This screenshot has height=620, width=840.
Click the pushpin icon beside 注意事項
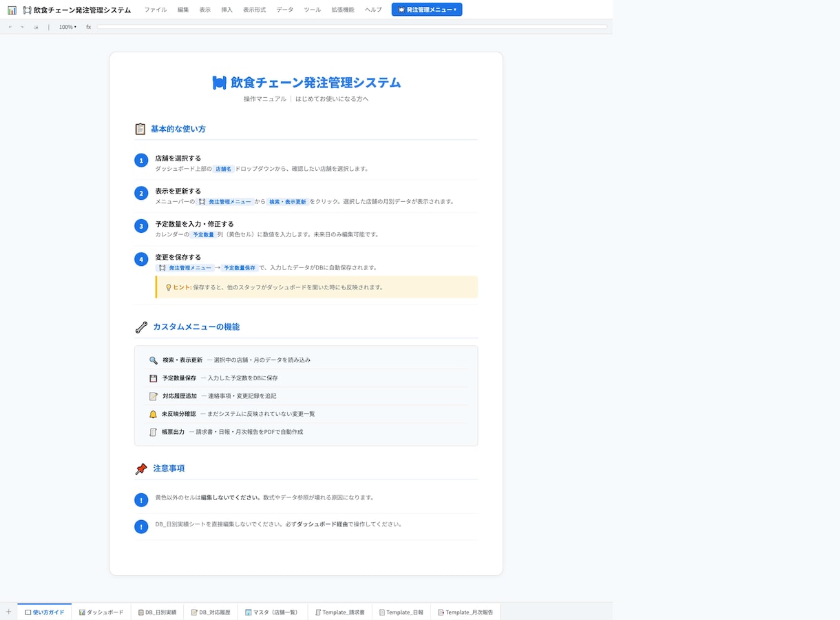pos(141,468)
